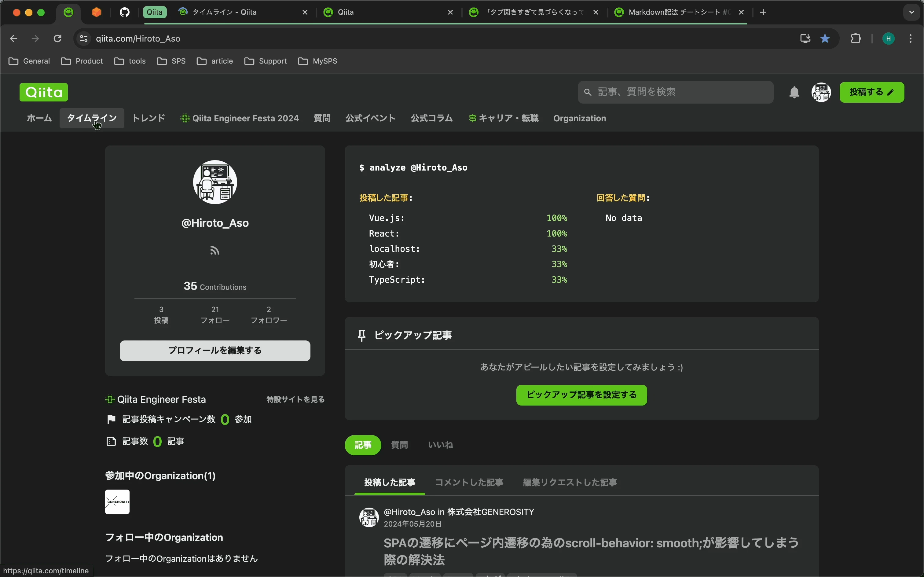This screenshot has height=577, width=924.
Task: Select the 記事 pill tab
Action: click(363, 445)
